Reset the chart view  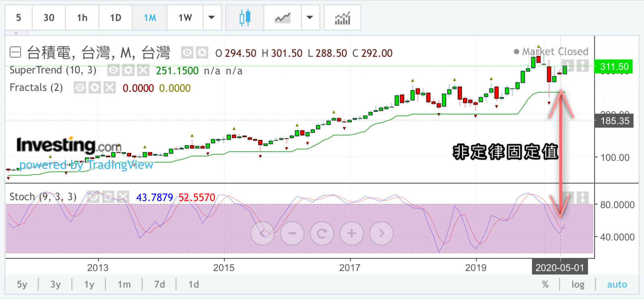pos(322,233)
